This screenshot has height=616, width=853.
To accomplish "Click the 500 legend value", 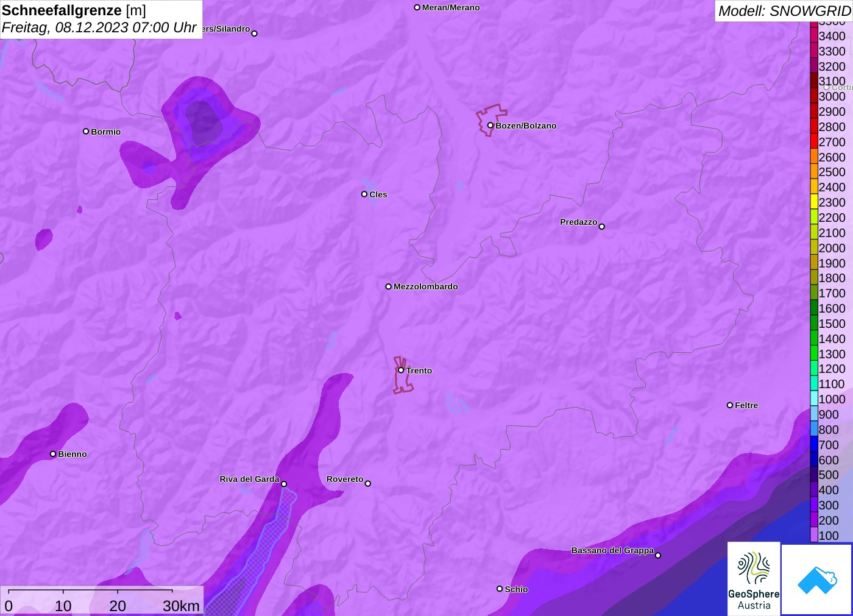I will coord(829,475).
